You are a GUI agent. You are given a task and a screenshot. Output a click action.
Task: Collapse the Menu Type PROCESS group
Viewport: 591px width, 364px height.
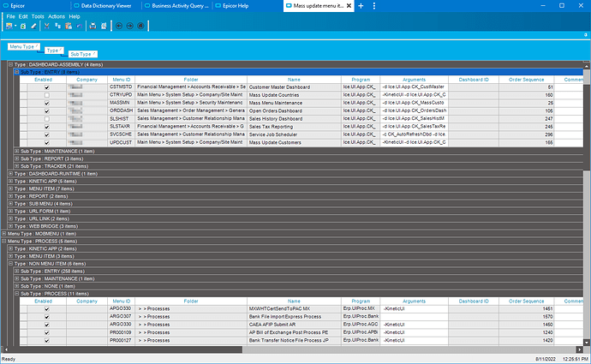[x=4, y=242]
